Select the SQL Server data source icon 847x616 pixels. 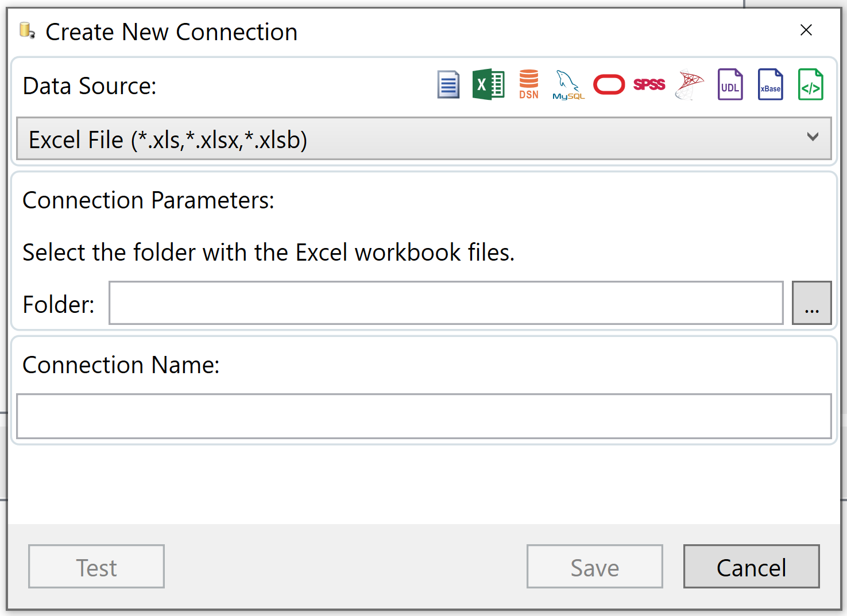tap(689, 84)
